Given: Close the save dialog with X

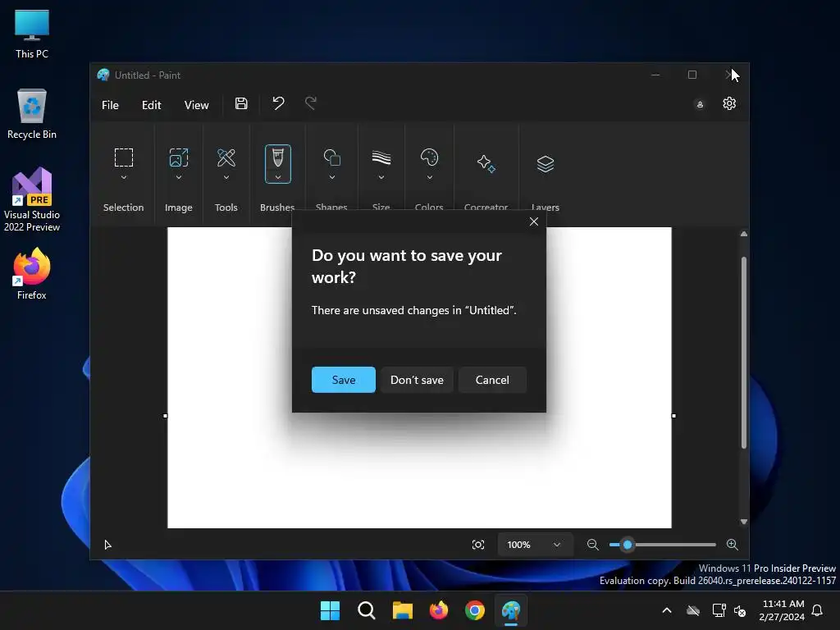Looking at the screenshot, I should click(533, 221).
